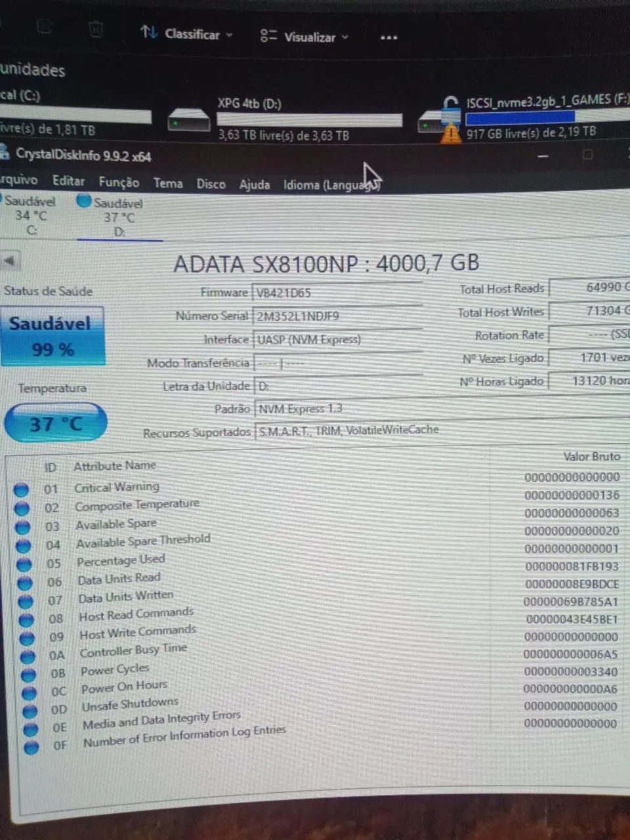The height and width of the screenshot is (840, 630).
Task: Click the ID column header
Action: 51,467
